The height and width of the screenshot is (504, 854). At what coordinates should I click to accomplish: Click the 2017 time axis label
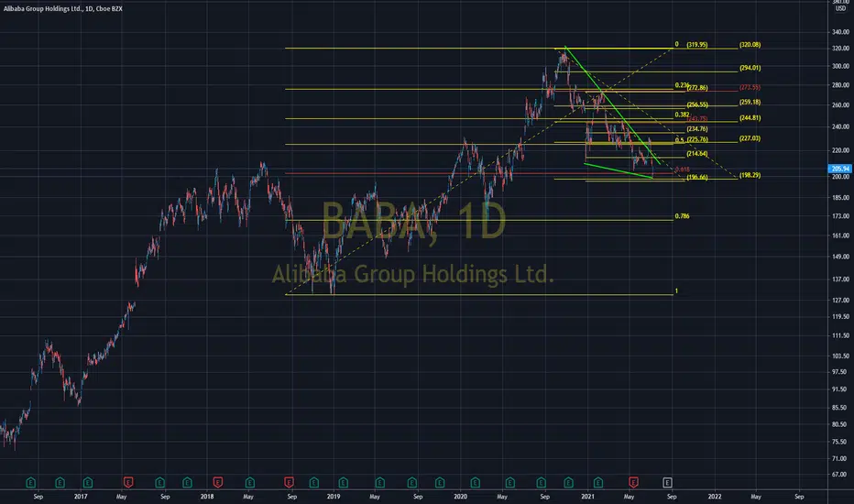pos(81,497)
